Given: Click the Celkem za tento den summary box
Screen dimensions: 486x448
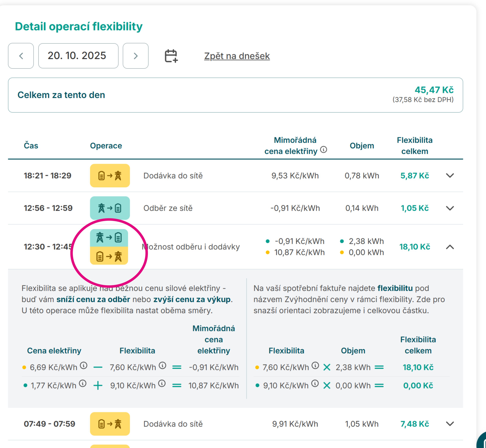Looking at the screenshot, I should 235,95.
